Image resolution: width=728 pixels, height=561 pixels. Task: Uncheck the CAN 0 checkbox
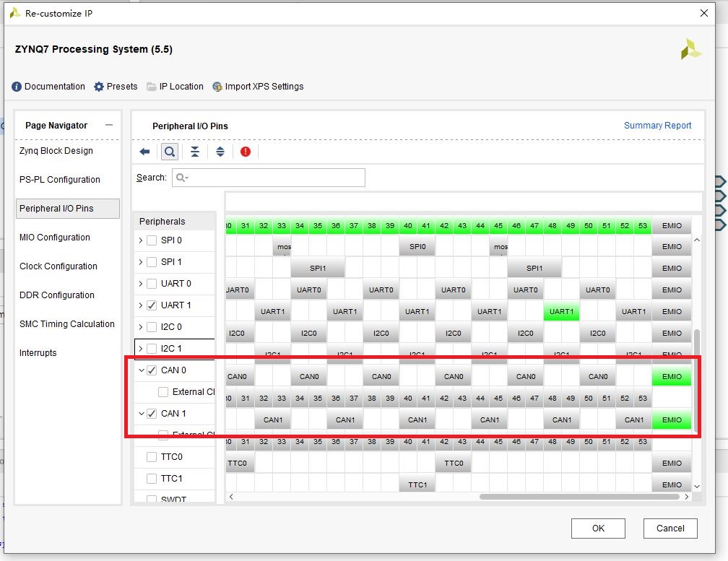[x=152, y=370]
